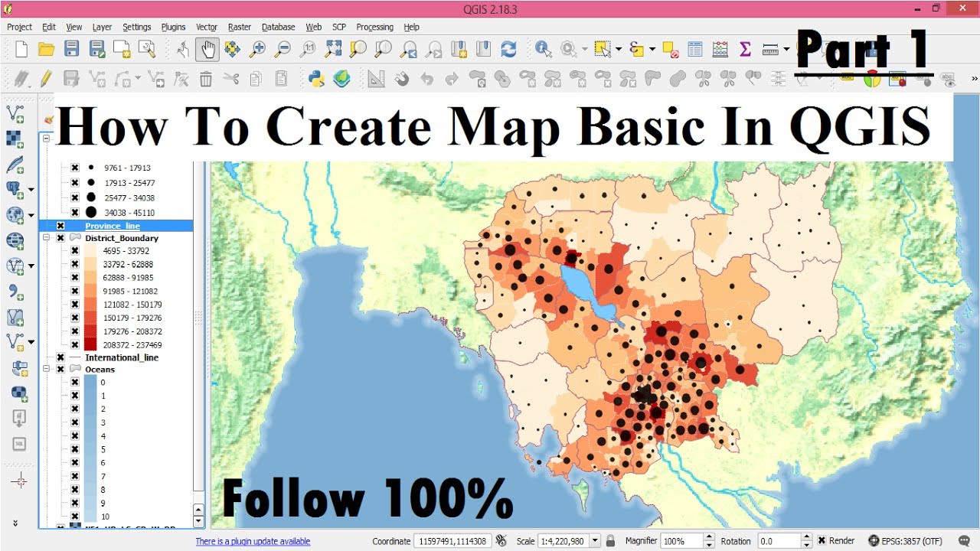Screen dimensions: 980x551
Task: Open the Scale dropdown arrow
Action: pyautogui.click(x=595, y=541)
